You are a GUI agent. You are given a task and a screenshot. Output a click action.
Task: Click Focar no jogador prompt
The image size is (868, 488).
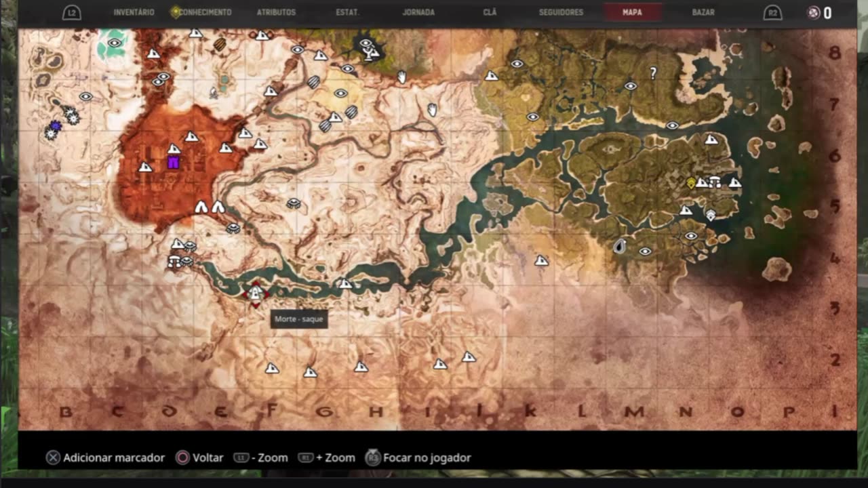pyautogui.click(x=418, y=457)
